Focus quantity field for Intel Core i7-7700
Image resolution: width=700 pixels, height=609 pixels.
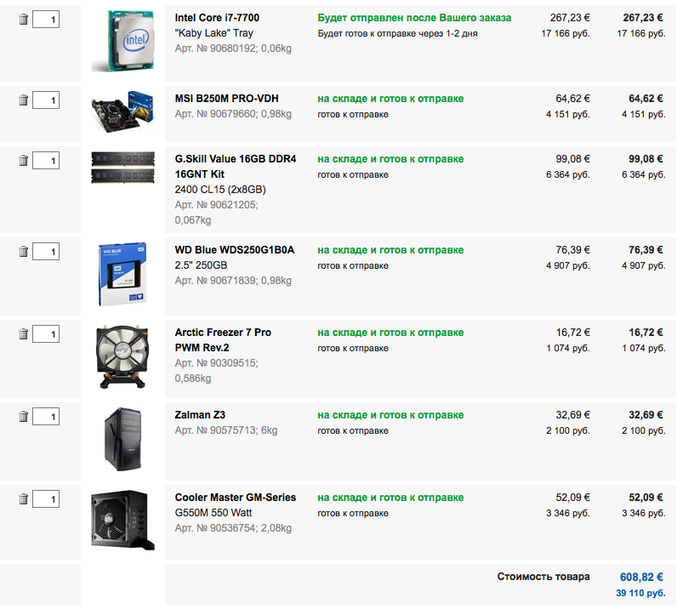[x=46, y=19]
